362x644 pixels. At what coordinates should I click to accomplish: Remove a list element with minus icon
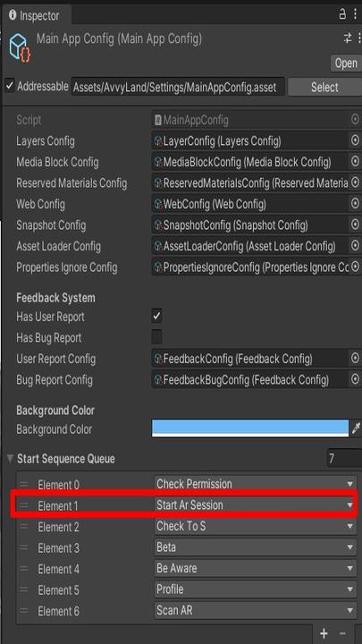[x=342, y=634]
